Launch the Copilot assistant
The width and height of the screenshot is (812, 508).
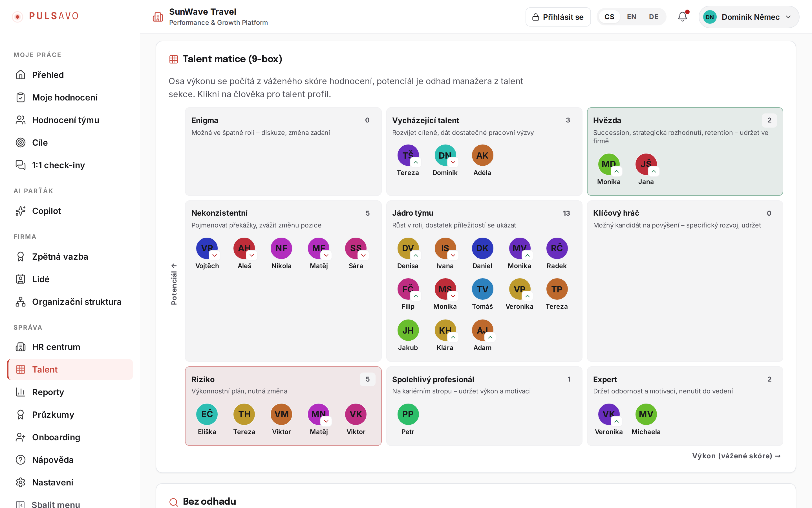(x=70, y=211)
